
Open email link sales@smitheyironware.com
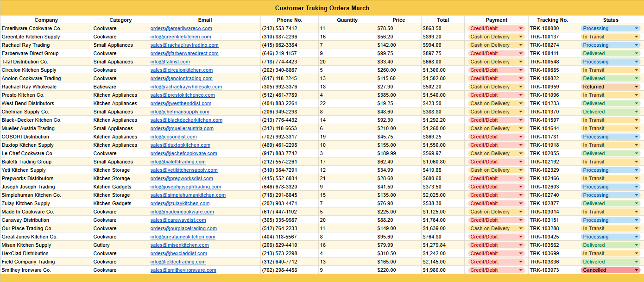click(183, 270)
